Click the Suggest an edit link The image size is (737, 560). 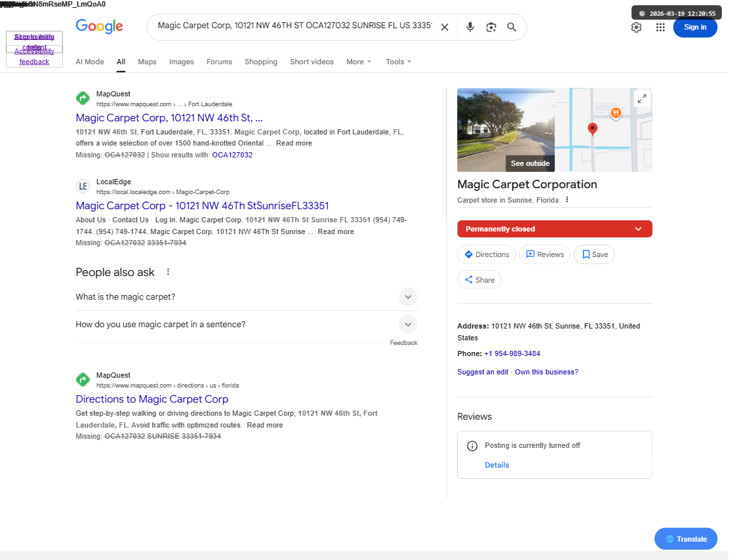point(483,372)
